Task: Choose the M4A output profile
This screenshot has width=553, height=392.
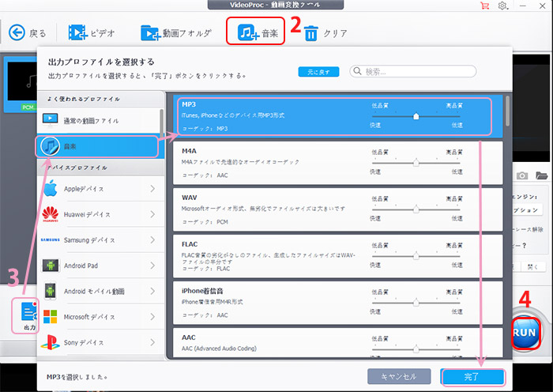Action: (337, 163)
